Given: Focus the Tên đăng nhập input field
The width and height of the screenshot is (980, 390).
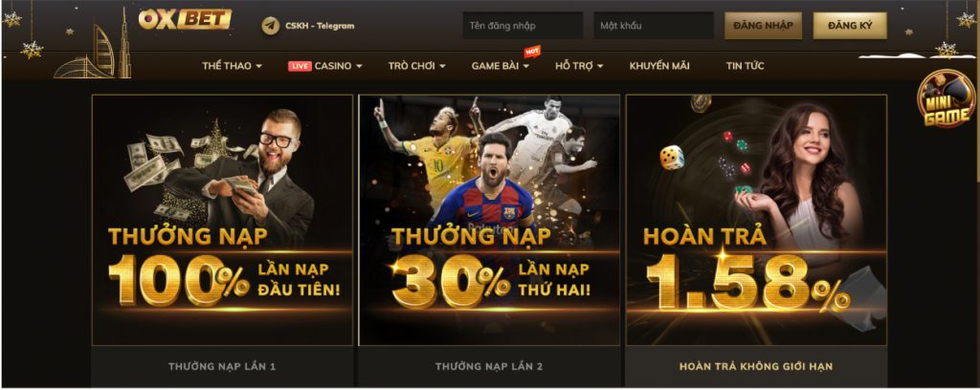Looking at the screenshot, I should click(x=523, y=26).
